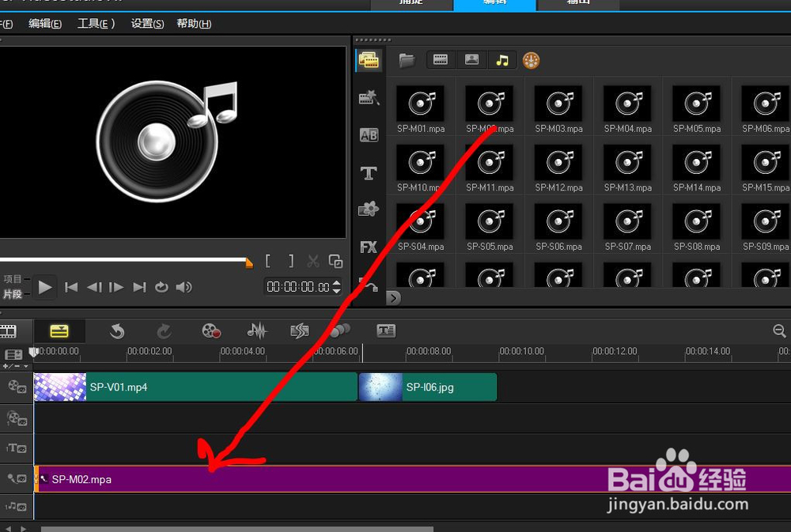
Task: Open the track manager
Action: [x=13, y=354]
